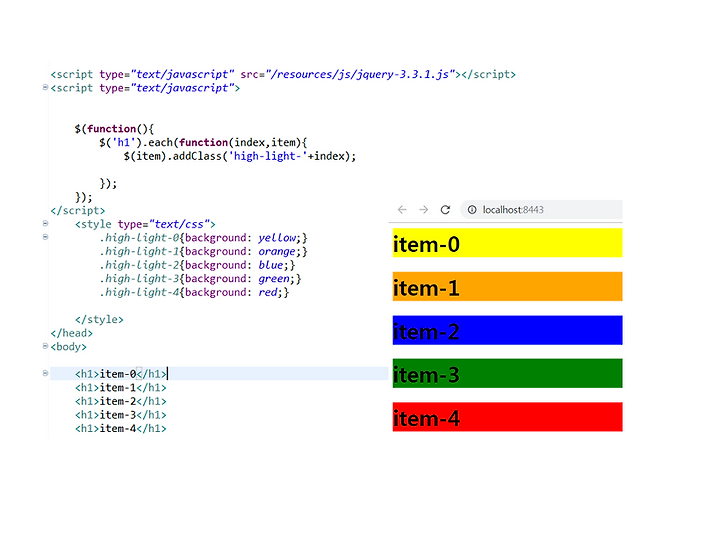Click the closing </script> tag line
720x540 pixels.
(78, 211)
